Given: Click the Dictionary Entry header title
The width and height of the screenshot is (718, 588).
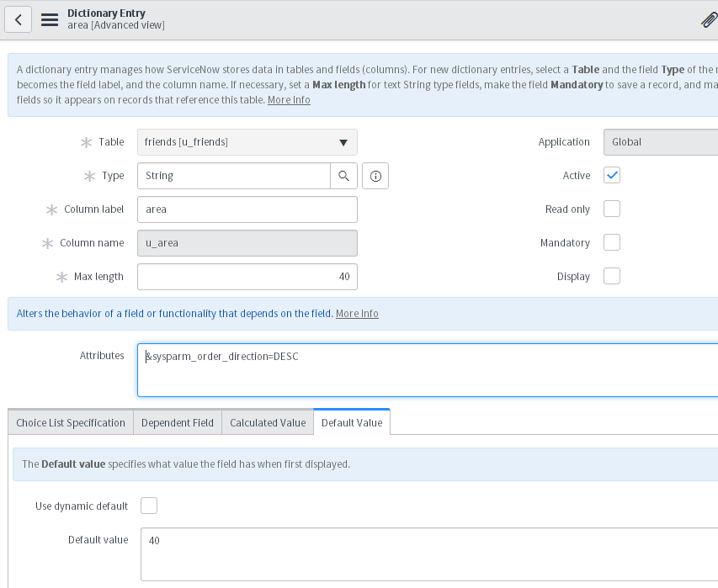Looking at the screenshot, I should click(106, 13).
